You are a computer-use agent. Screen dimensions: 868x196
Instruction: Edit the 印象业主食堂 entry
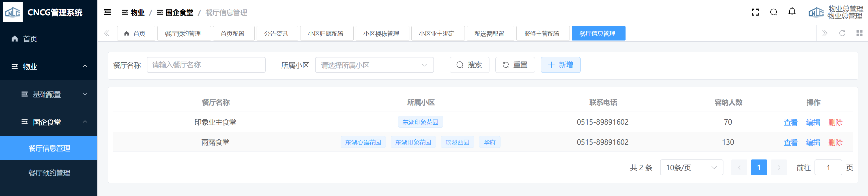pos(813,122)
